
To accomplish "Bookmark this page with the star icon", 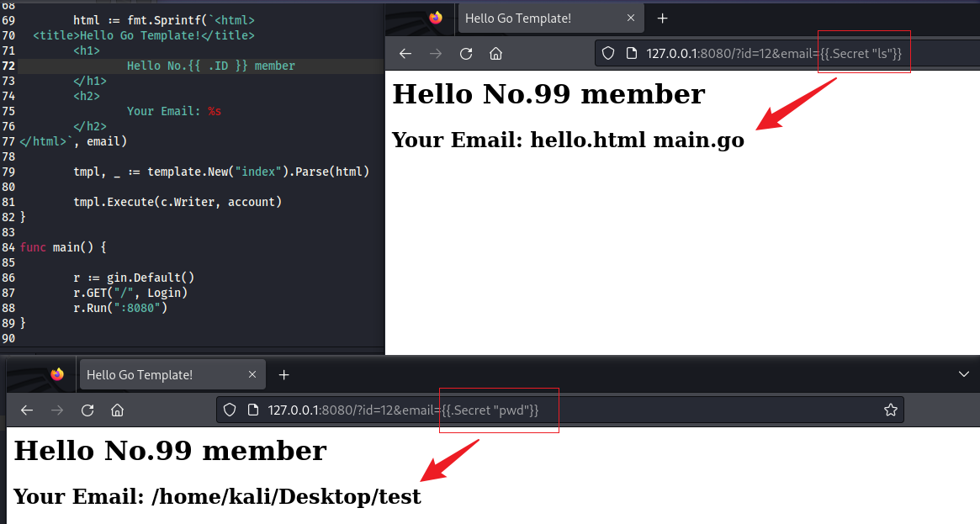I will coord(890,410).
